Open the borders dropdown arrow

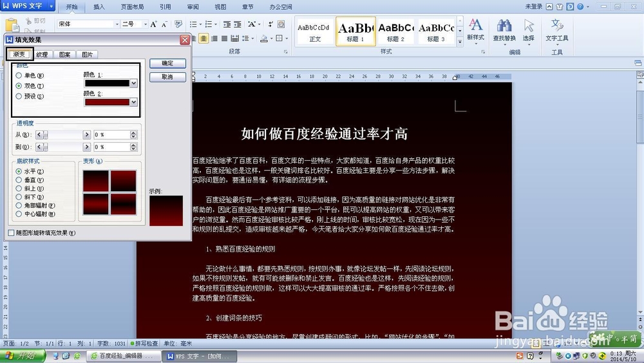[287, 39]
